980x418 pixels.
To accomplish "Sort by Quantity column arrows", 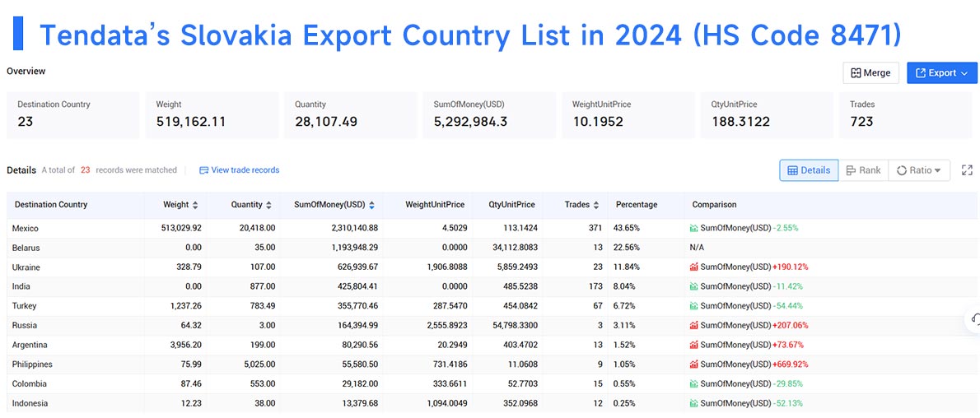I will (268, 205).
